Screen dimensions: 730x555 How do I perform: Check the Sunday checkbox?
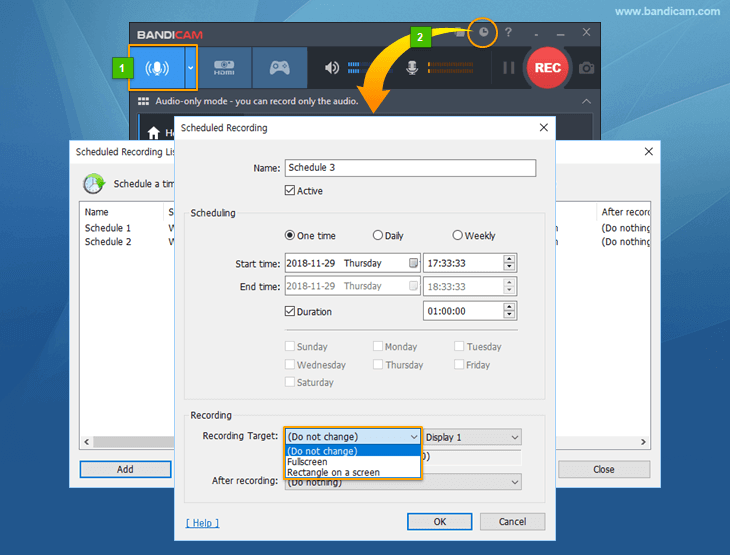coord(290,346)
